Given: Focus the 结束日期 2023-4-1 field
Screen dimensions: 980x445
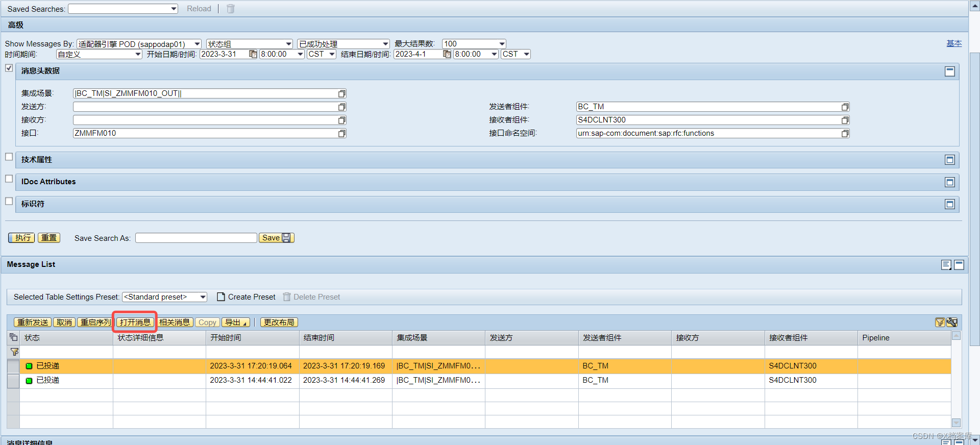Looking at the screenshot, I should click(418, 54).
